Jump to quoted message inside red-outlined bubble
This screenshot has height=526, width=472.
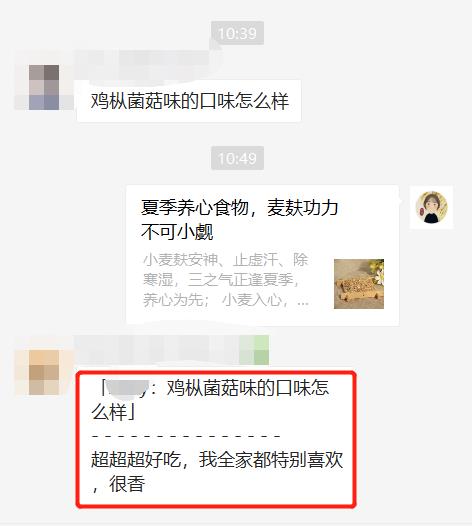coord(211,400)
